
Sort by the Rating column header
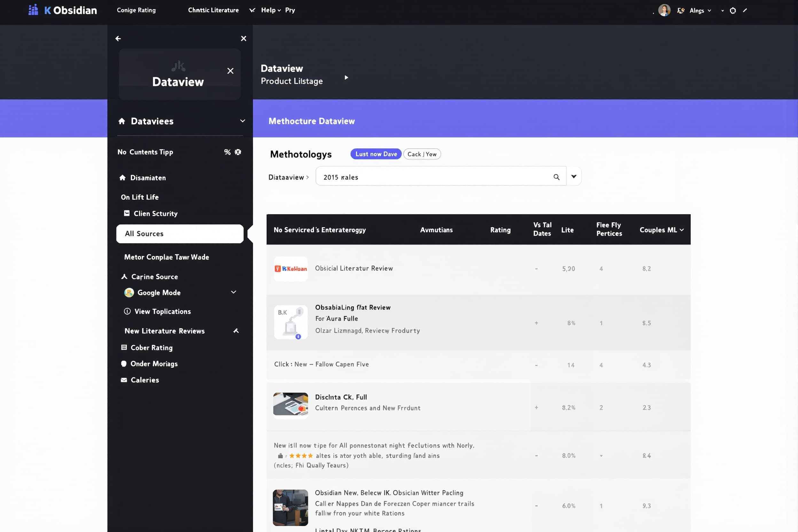coord(500,230)
